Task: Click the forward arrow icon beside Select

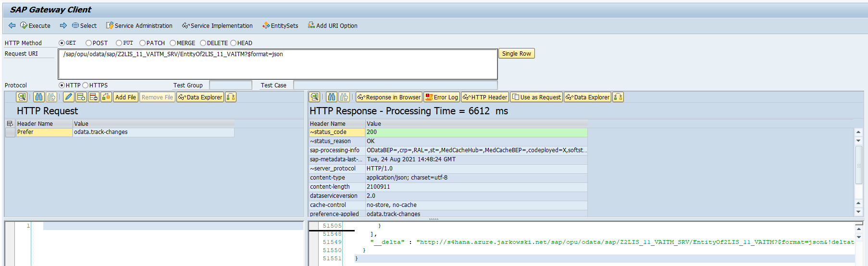Action: [x=63, y=25]
